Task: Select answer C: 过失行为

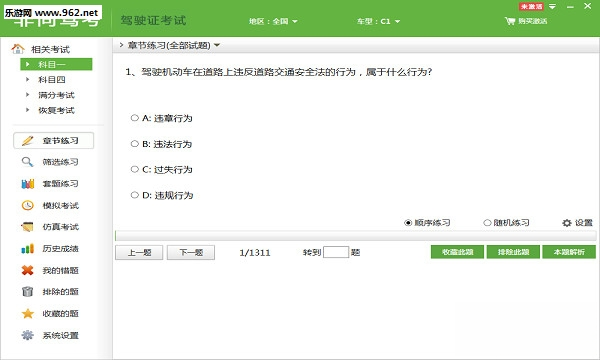Action: point(134,169)
